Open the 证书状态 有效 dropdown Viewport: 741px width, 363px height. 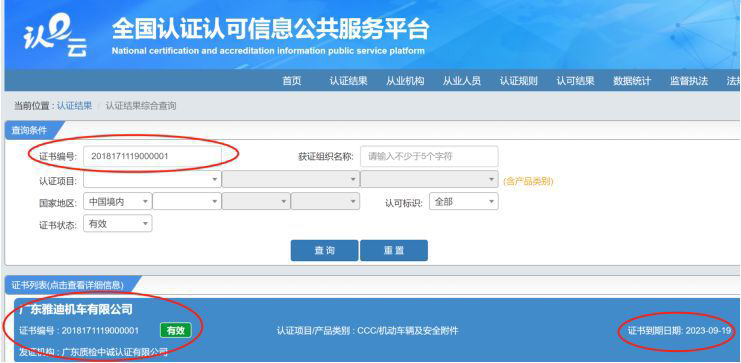point(118,224)
